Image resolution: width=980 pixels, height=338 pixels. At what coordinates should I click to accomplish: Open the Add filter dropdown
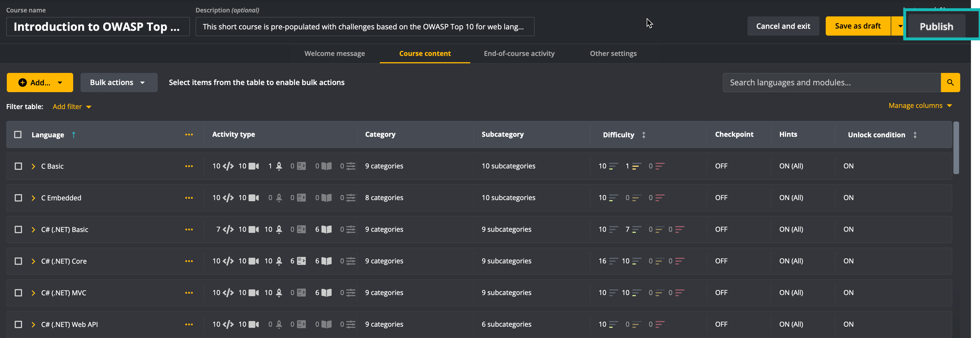point(72,107)
